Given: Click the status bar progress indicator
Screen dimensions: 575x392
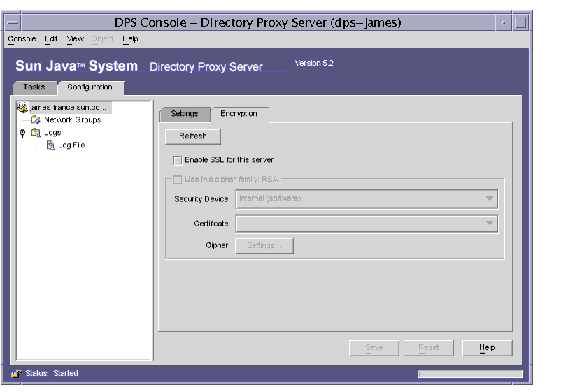Looking at the screenshot, I should pos(470,374).
